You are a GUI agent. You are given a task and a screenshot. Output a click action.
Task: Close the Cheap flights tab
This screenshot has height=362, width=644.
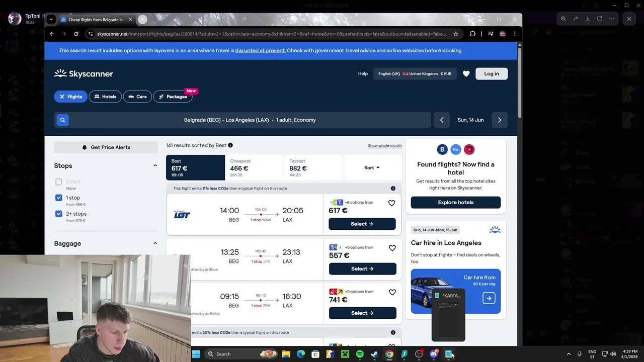point(130,20)
